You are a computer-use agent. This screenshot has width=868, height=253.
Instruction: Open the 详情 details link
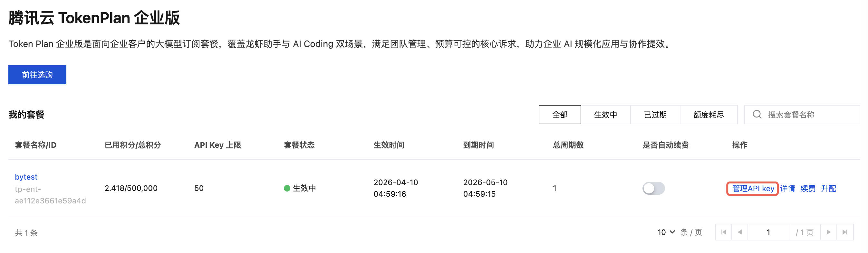point(787,188)
